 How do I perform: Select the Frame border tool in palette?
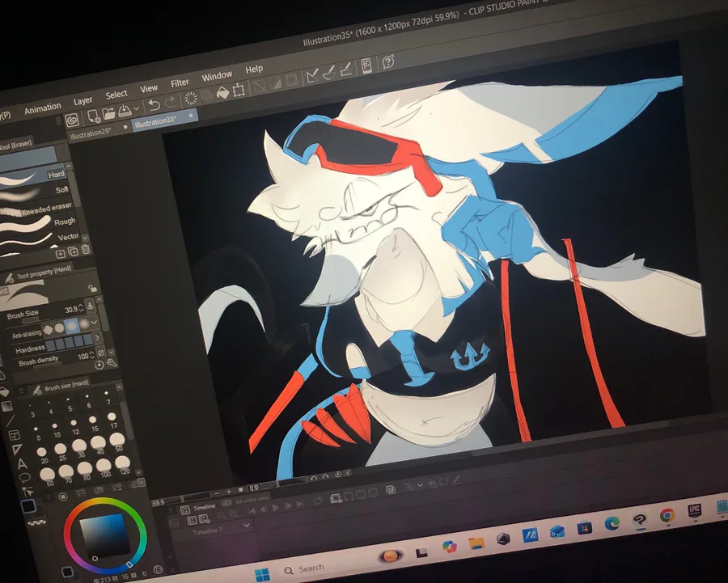coord(15,435)
